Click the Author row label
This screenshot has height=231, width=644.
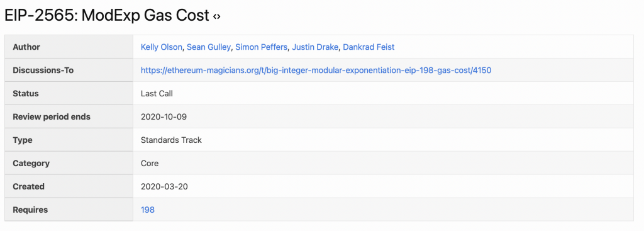tap(26, 47)
